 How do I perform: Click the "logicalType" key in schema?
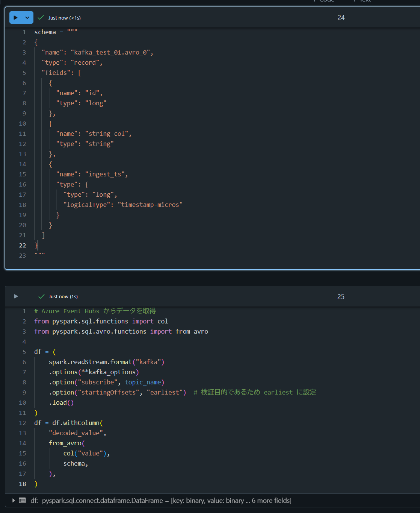pos(87,205)
